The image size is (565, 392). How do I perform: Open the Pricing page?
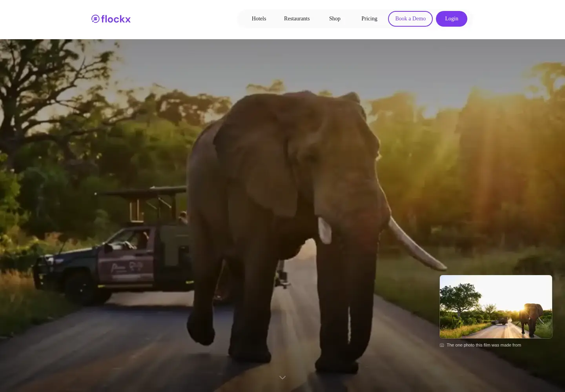pyautogui.click(x=369, y=19)
